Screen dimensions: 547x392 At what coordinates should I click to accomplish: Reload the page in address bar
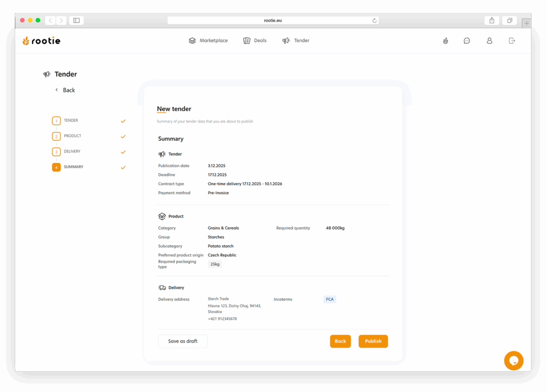click(374, 20)
